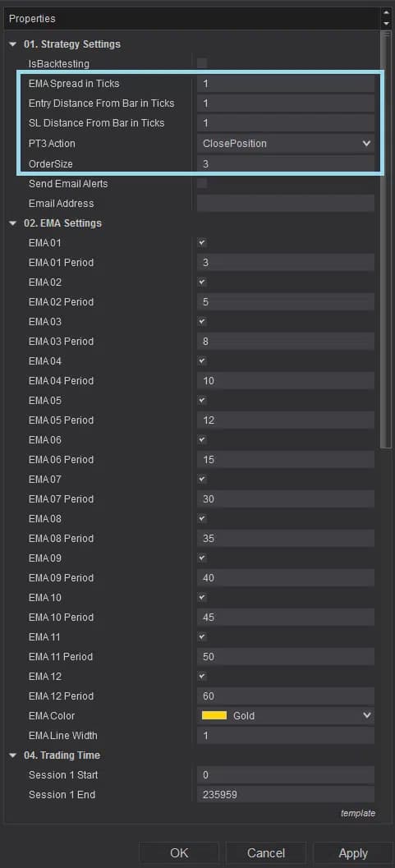This screenshot has height=868, width=395.
Task: Collapse the 02. EMA Settings section
Action: click(x=13, y=223)
